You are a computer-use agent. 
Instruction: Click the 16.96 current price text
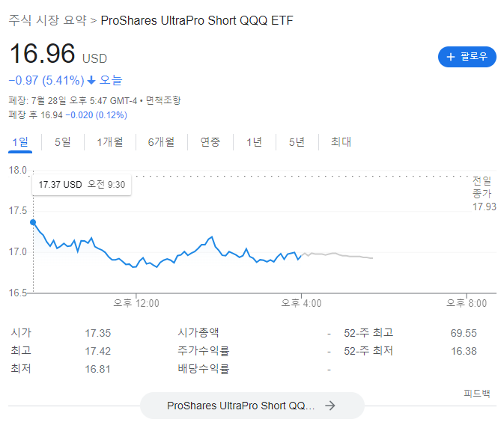tap(43, 53)
